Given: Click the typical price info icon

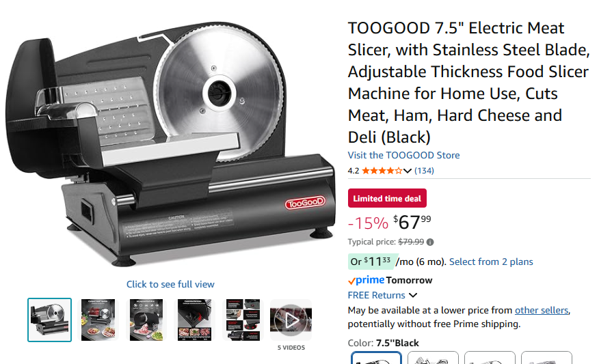Looking at the screenshot, I should pos(430,242).
